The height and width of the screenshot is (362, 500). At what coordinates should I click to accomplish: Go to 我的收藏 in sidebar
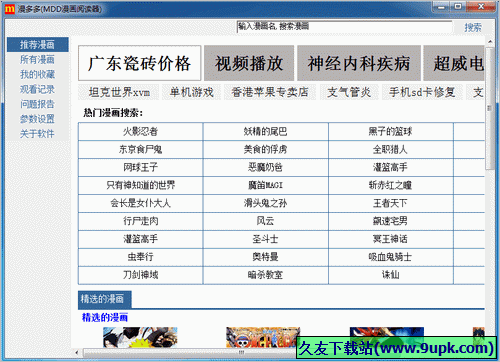point(37,74)
